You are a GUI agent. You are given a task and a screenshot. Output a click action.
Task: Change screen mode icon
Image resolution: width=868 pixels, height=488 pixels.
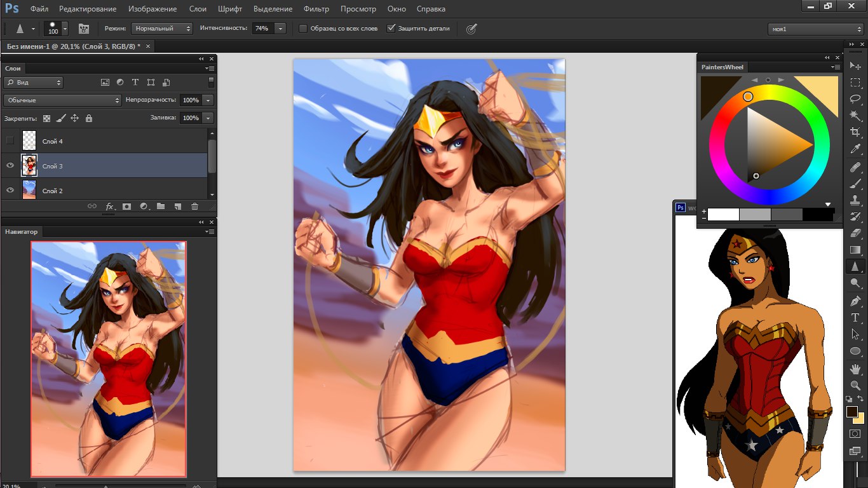[x=855, y=451]
